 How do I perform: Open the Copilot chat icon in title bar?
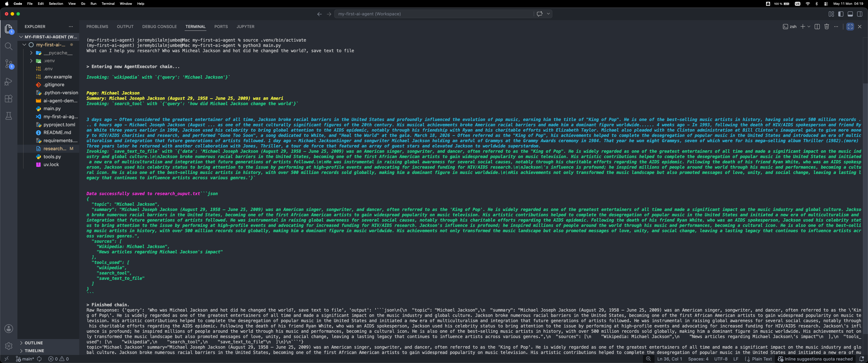point(539,14)
